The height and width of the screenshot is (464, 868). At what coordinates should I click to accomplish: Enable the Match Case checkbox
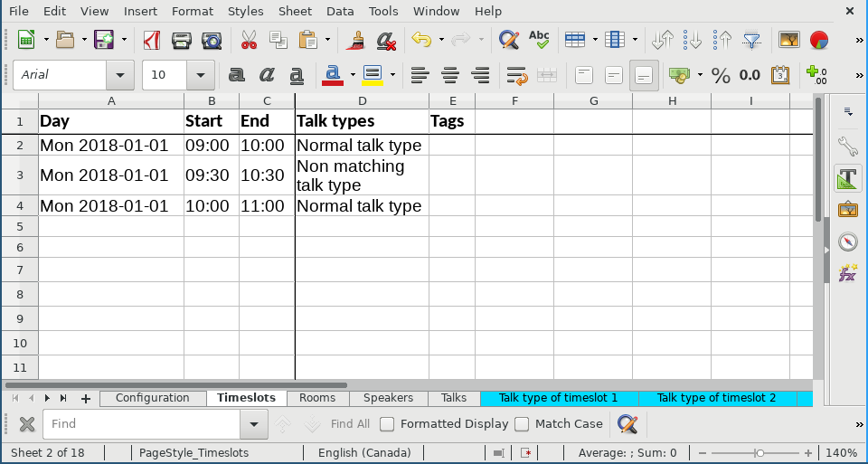[x=522, y=423]
